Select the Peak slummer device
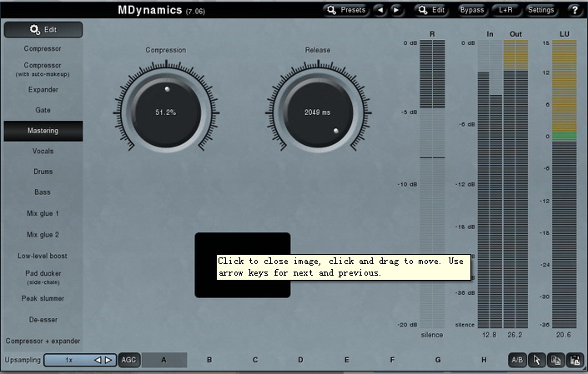This screenshot has height=374, width=588. click(x=43, y=298)
